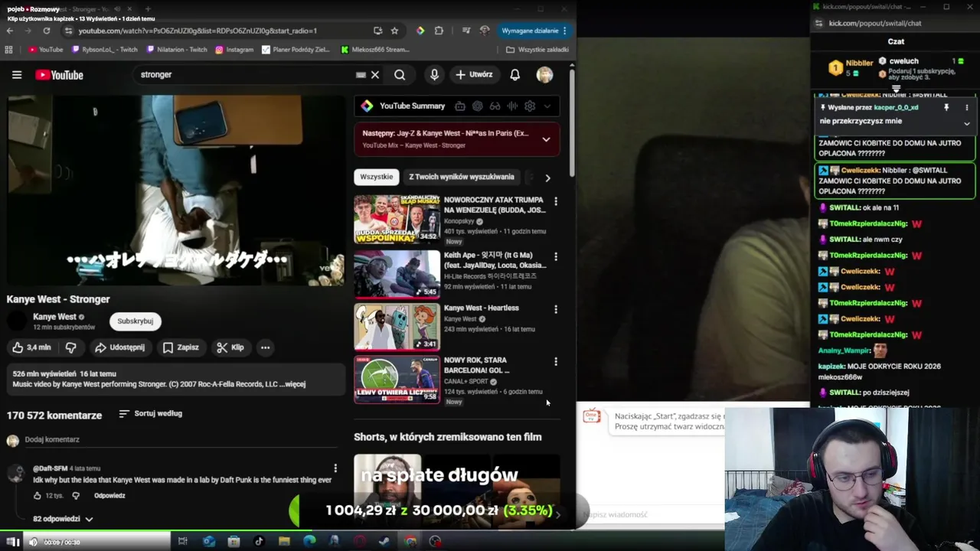Share the video via Udostępnij
The height and width of the screenshot is (551, 980).
(119, 347)
